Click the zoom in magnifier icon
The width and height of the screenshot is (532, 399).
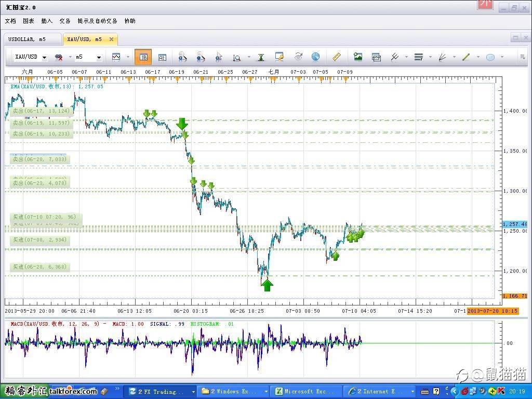(x=182, y=57)
